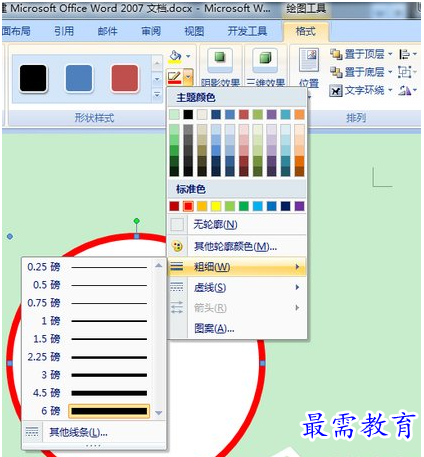Open the 虚线(S) dashes submenu
The width and height of the screenshot is (424, 457).
click(237, 287)
